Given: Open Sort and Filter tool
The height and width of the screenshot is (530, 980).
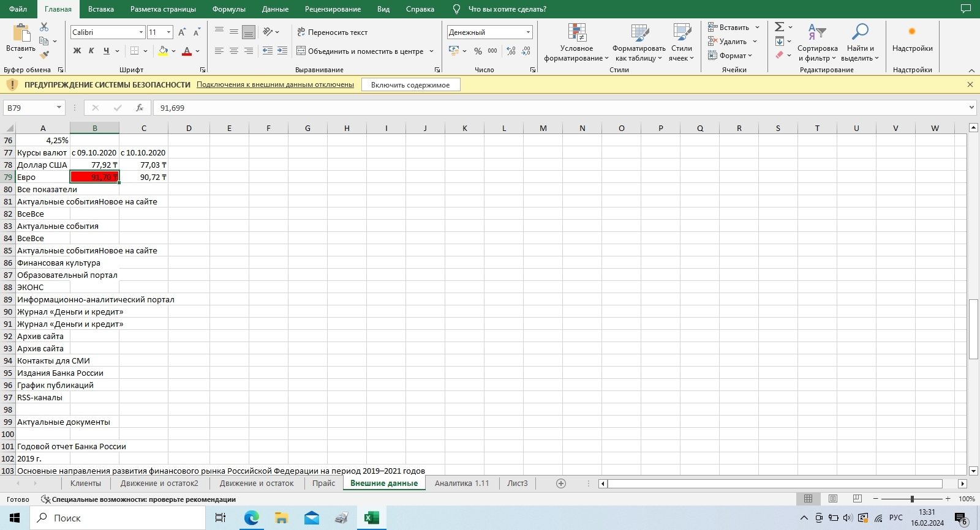Looking at the screenshot, I should (817, 42).
